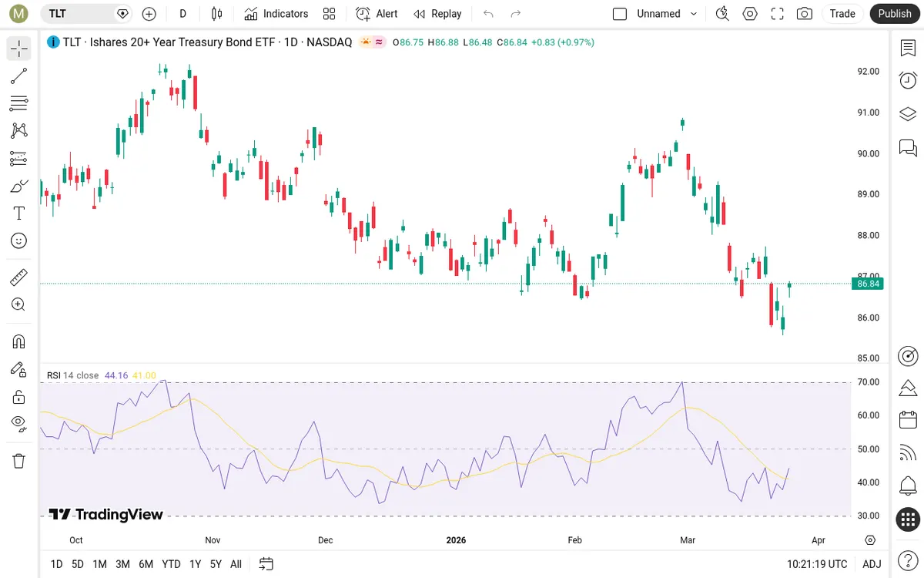Set the 5D time range
This screenshot has height=578, width=924.
(x=78, y=564)
